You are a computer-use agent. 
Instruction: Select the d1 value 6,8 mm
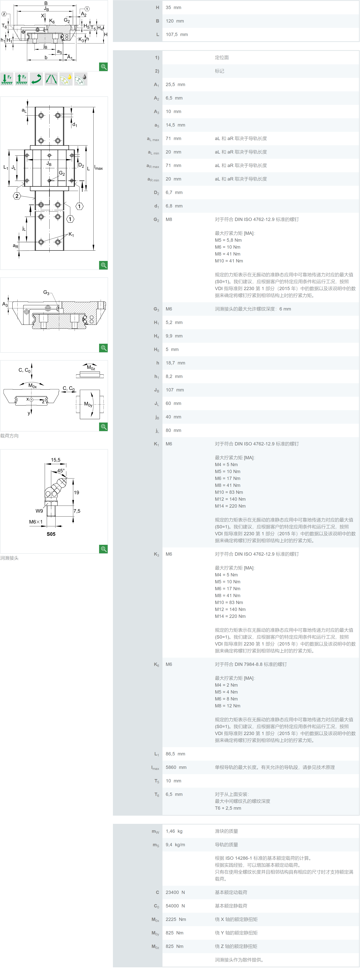point(174,206)
